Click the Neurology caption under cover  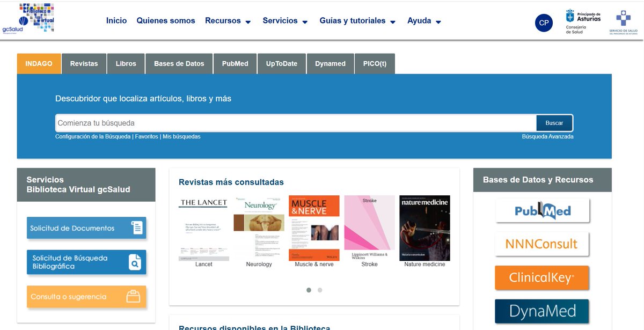pos(259,265)
